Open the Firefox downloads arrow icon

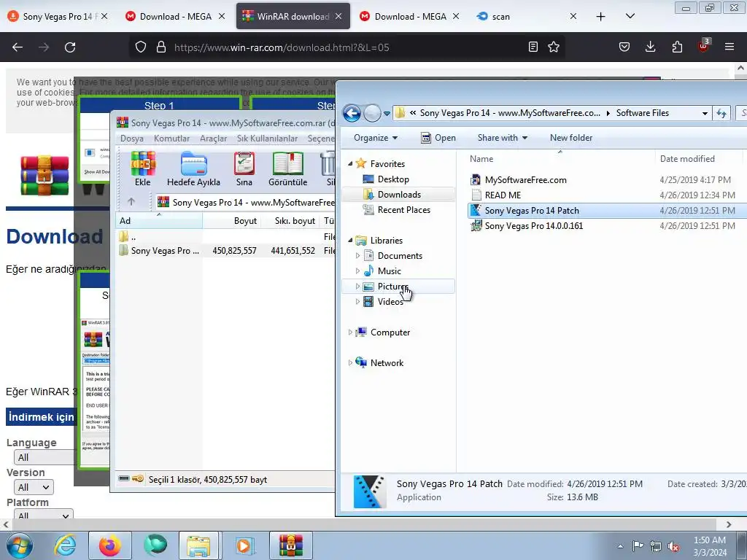[650, 47]
